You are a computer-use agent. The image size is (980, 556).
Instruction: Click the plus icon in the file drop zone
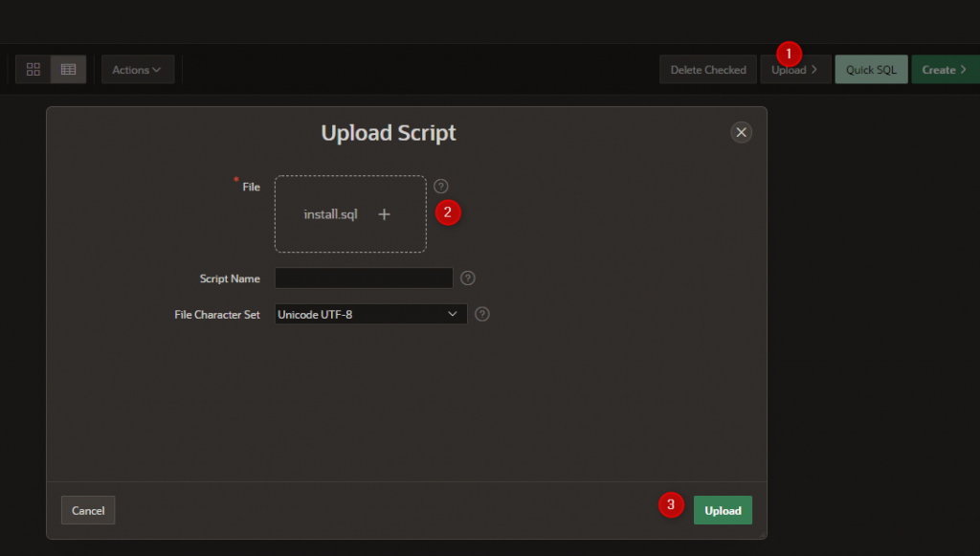coord(384,214)
